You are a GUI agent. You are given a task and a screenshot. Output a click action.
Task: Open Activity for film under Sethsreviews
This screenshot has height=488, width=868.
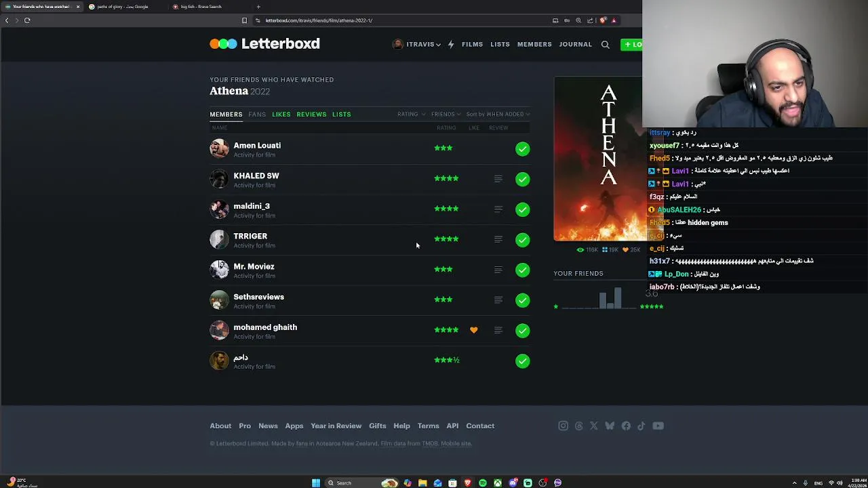click(254, 306)
